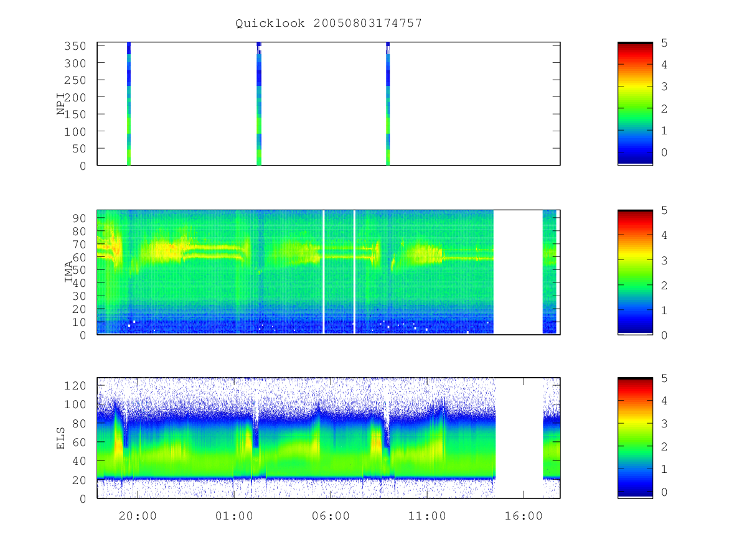Click the Quicklook 20050803174757 plot title
Image resolution: width=747 pixels, height=560 pixels.
329,23
